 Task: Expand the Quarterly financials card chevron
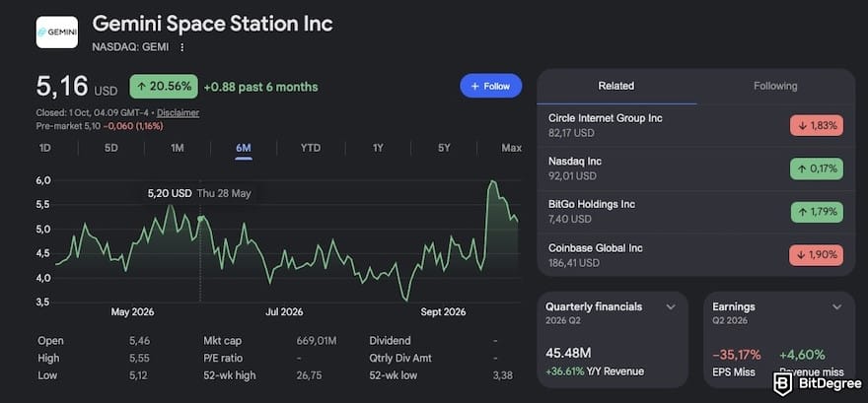(x=671, y=306)
